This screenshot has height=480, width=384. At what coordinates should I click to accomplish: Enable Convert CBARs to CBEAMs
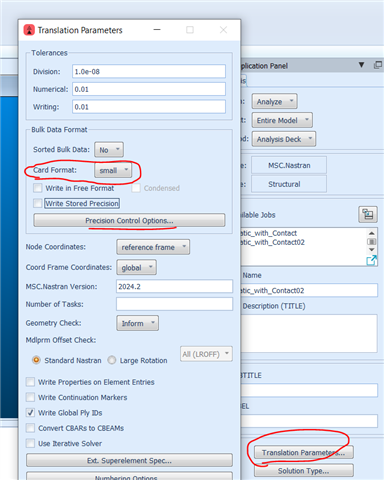coord(30,428)
